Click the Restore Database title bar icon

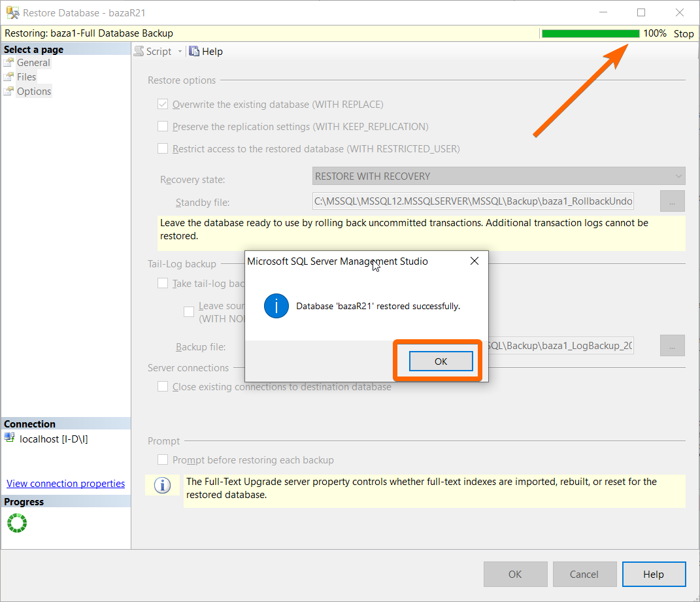[12, 12]
